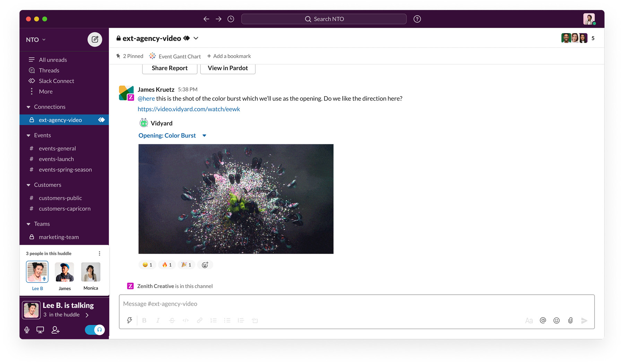Insert a link with the link icon
624x364 pixels.
[200, 320]
